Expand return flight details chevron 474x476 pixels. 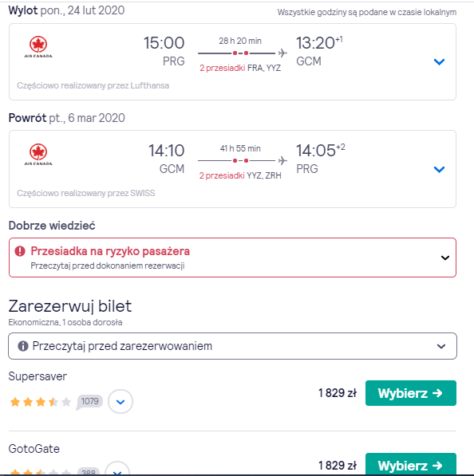point(439,169)
